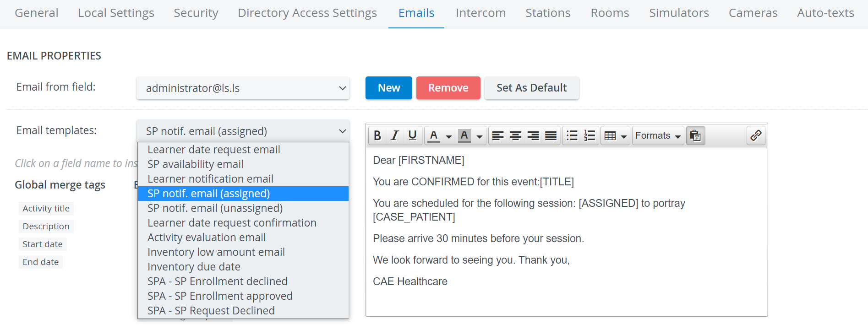This screenshot has width=868, height=335.
Task: Insert a numbered list
Action: [x=590, y=135]
